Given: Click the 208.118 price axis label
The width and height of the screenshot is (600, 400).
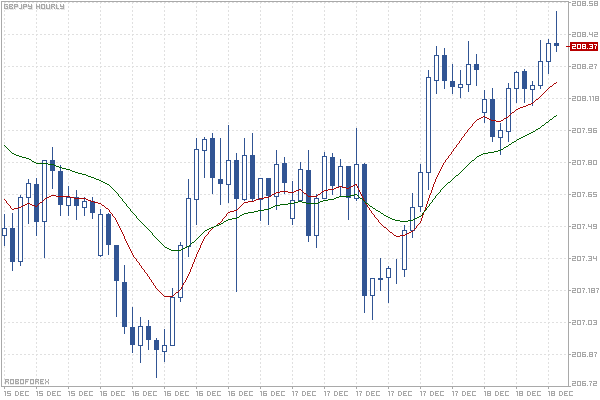Looking at the screenshot, I should 584,98.
